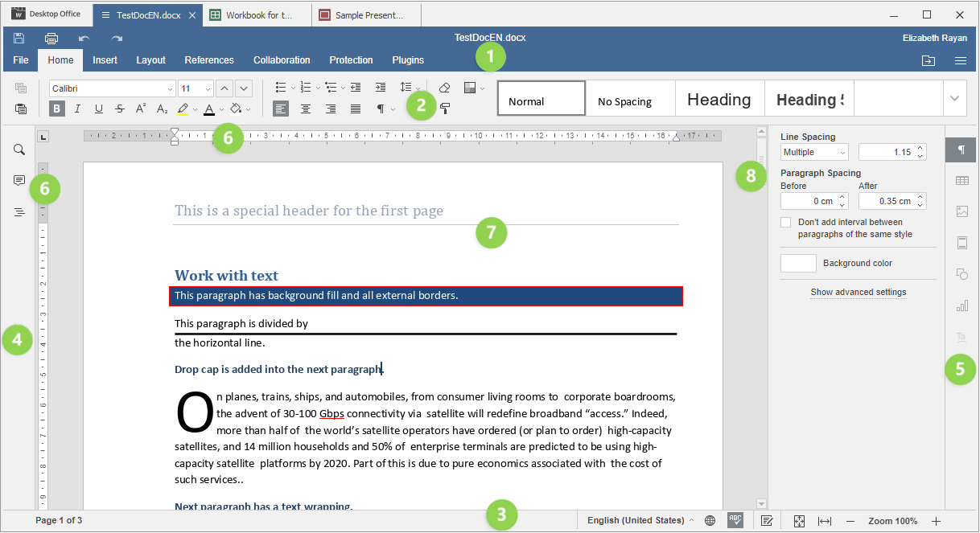Switch to the Layout tab
This screenshot has height=533, width=980.
click(150, 60)
